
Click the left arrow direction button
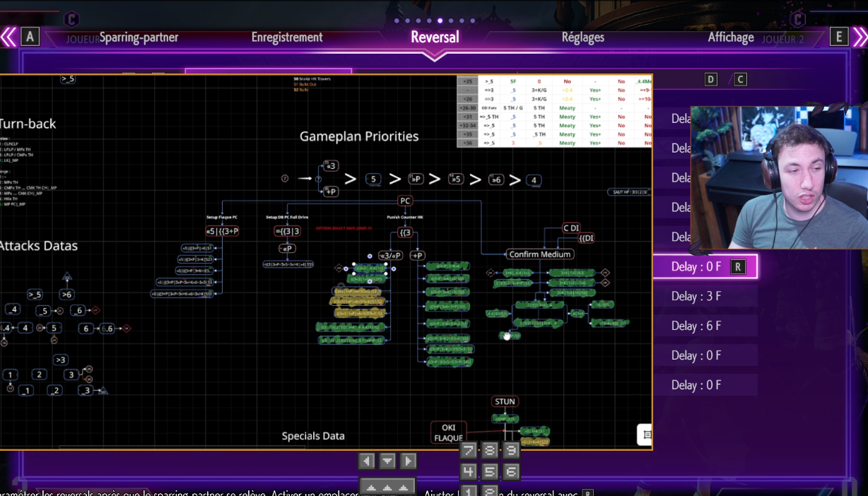366,461
